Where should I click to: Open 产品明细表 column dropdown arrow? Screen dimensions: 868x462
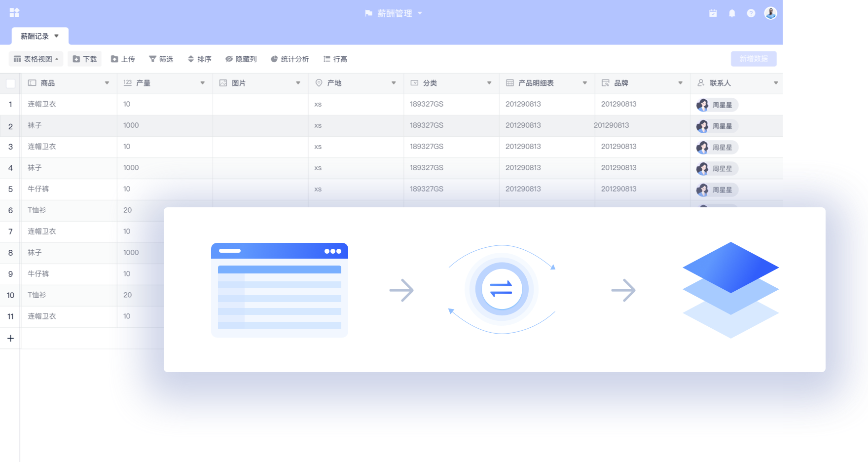(585, 83)
